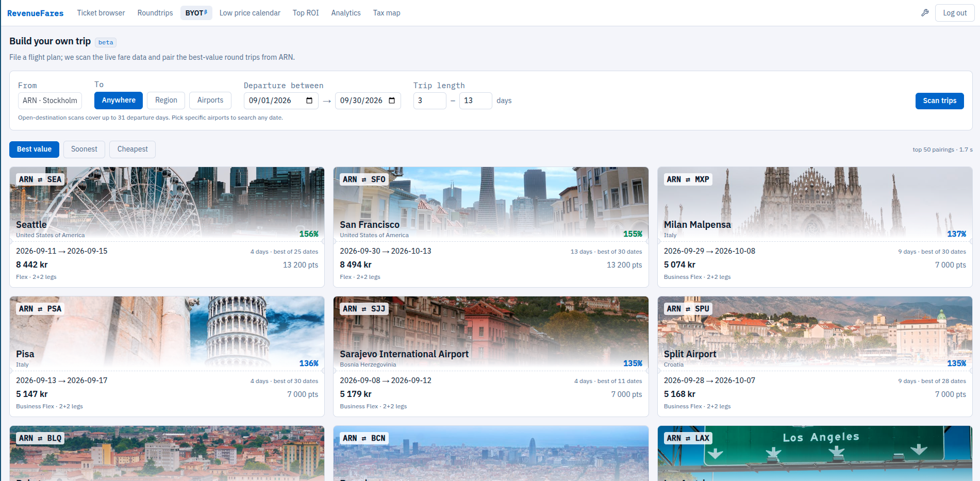Open start date calendar picker icon
980x481 pixels.
tap(309, 101)
